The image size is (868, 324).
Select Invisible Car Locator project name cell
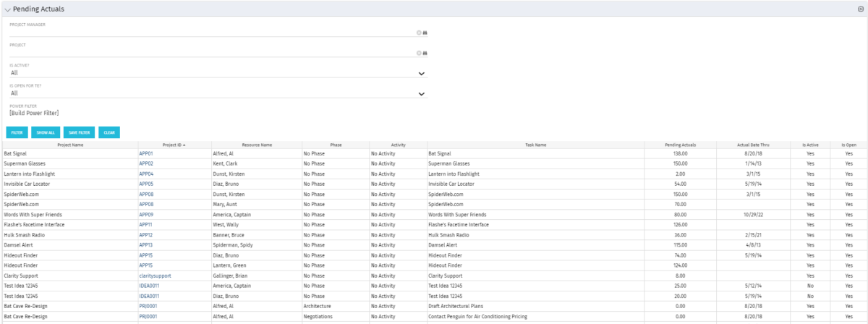tap(70, 184)
